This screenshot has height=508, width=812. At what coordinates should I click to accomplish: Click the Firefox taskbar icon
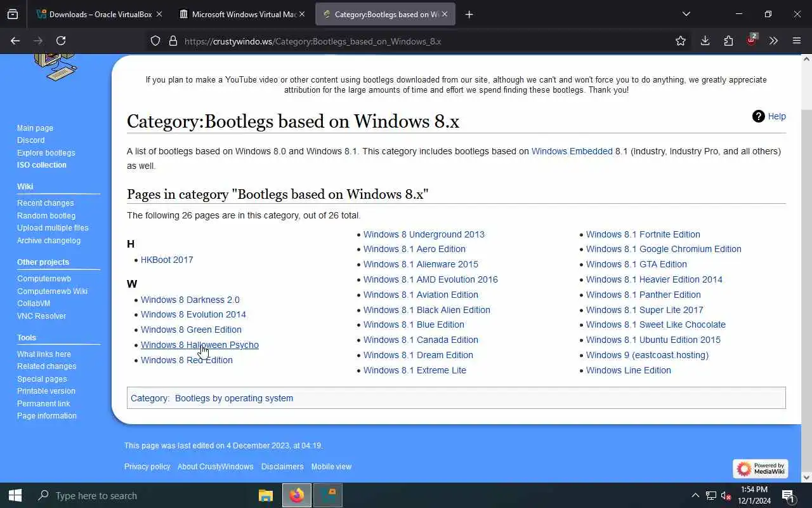296,495
